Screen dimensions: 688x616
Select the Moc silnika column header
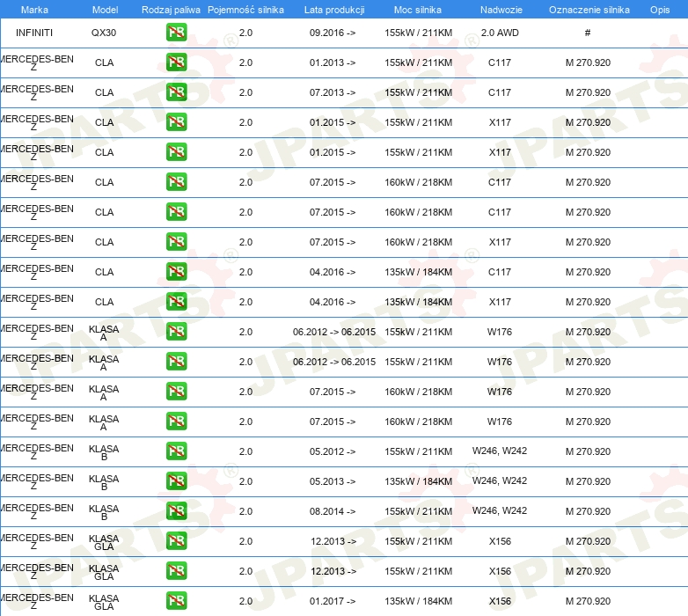click(418, 9)
